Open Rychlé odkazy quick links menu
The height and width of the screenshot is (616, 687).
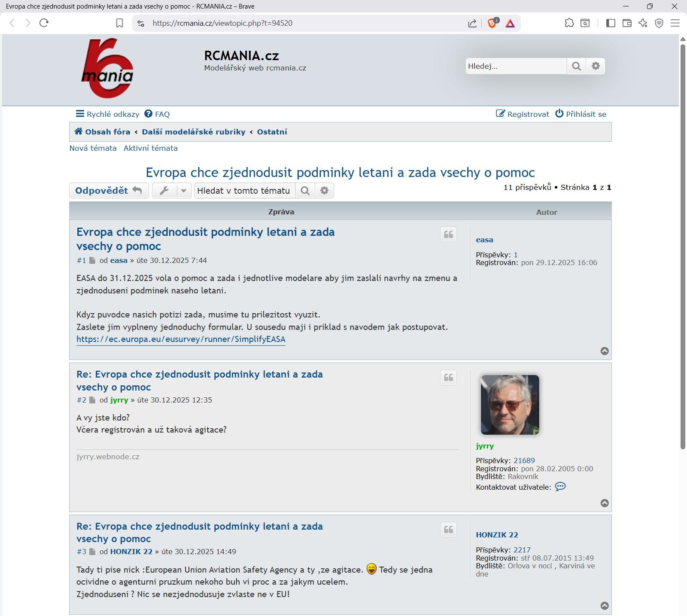point(108,114)
